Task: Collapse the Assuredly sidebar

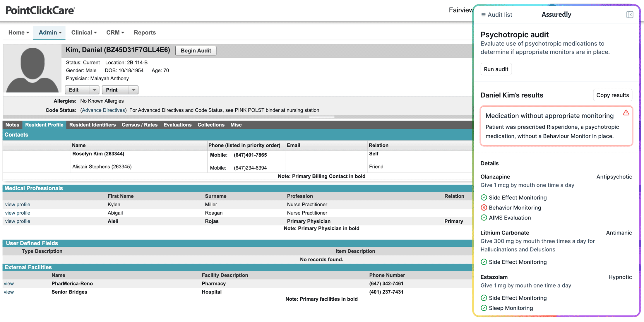Action: [630, 15]
